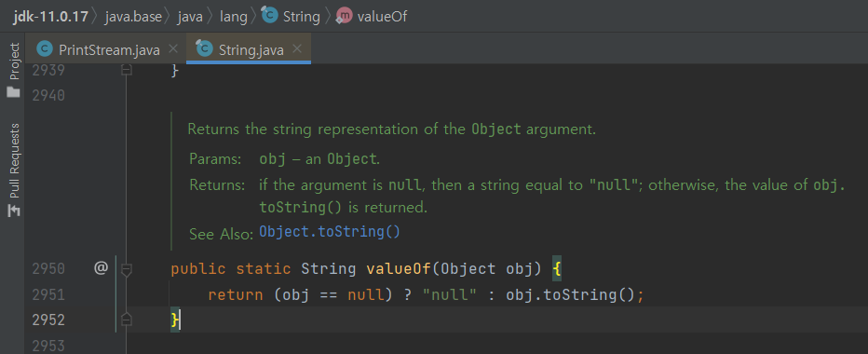Click the String class breadcrumb
This screenshot has width=868, height=354.
coord(301,17)
